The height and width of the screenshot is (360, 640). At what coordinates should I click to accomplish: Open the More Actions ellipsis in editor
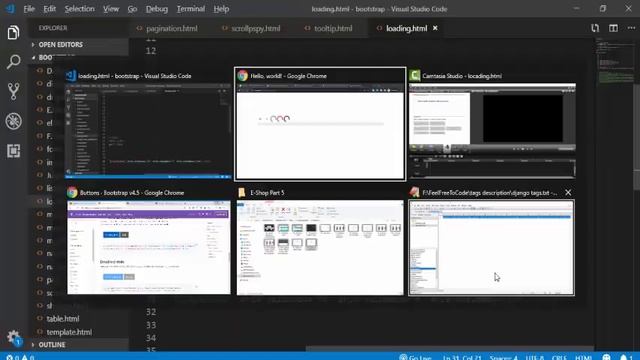(x=631, y=28)
